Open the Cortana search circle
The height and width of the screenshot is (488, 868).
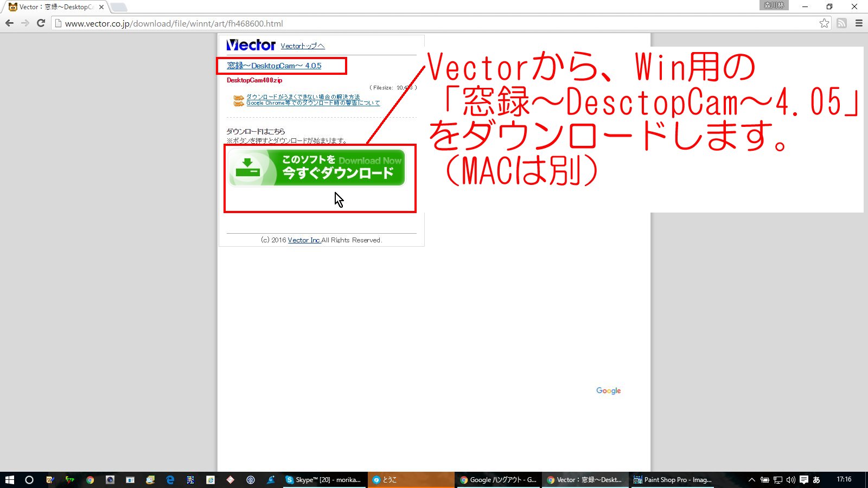(x=29, y=480)
